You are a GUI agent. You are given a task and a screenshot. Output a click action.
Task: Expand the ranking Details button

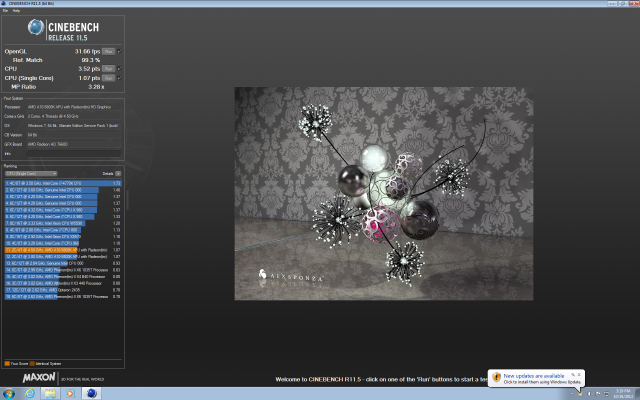[x=118, y=173]
